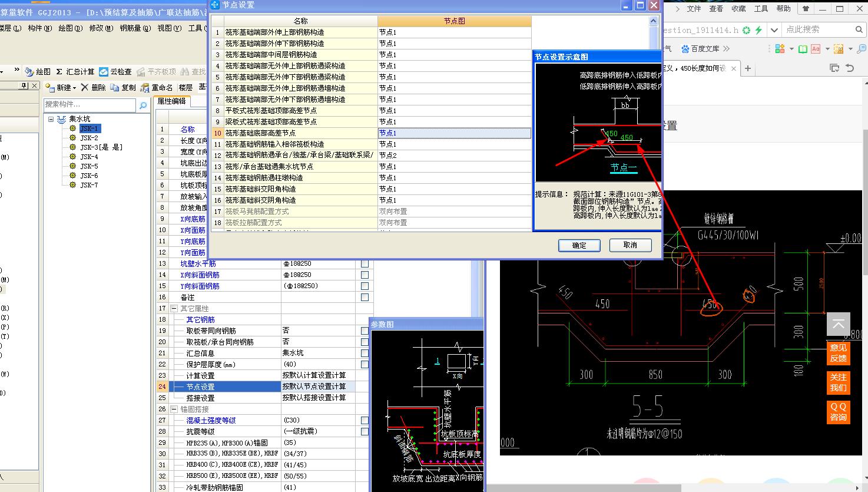Open the 绘图 drawing tool
Image resolution: width=868 pixels, height=492 pixels.
click(x=38, y=71)
